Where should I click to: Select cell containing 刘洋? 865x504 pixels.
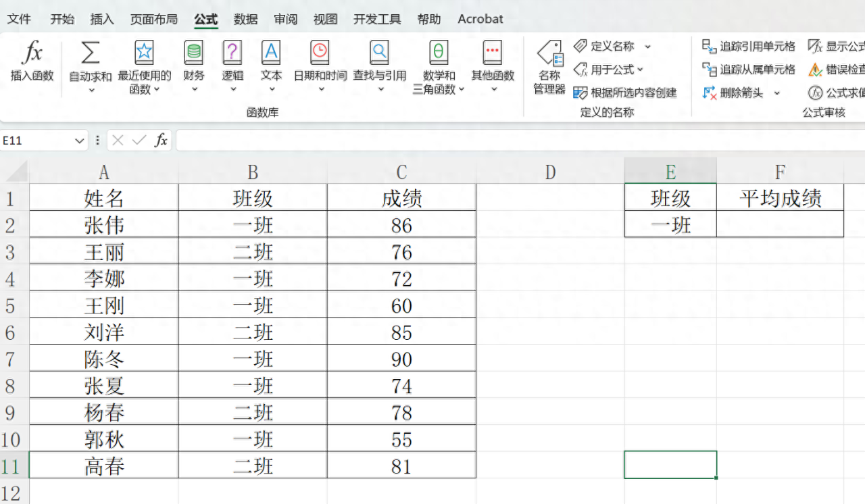[x=104, y=332]
